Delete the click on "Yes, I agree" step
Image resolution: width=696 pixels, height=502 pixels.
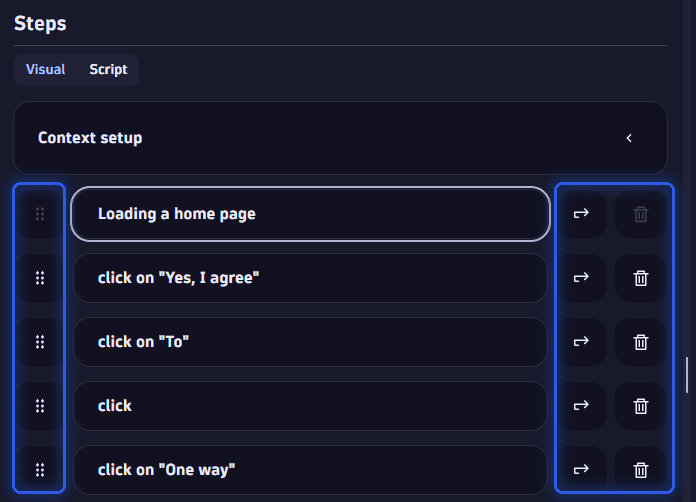pyautogui.click(x=641, y=278)
